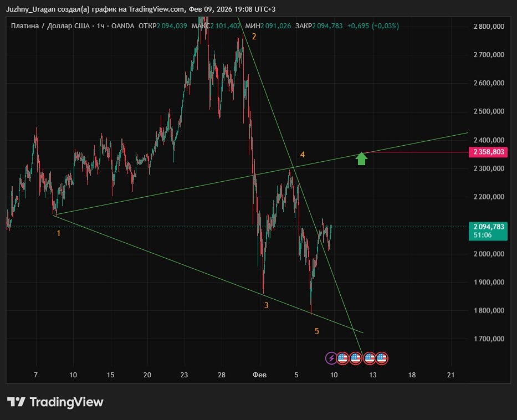Select the orange wave label 1
Screen dimensions: 517x420
click(59, 233)
